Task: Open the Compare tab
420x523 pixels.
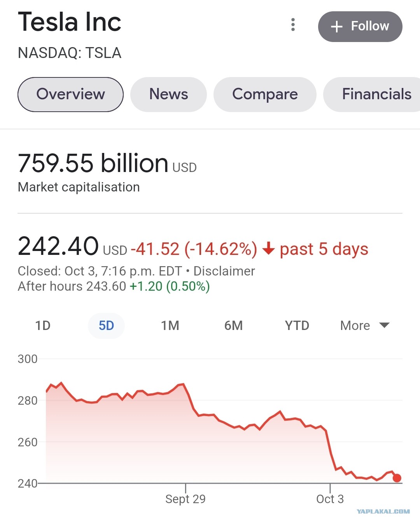Action: click(x=265, y=95)
